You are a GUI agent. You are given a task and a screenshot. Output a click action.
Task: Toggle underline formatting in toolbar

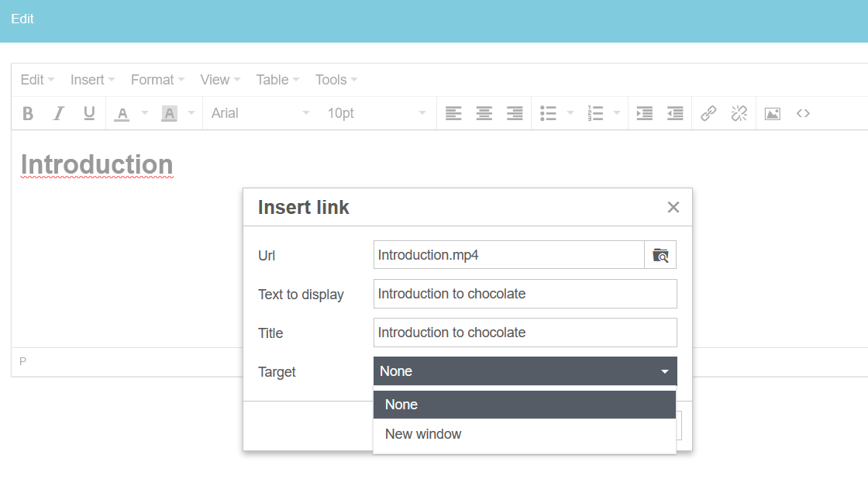(89, 113)
